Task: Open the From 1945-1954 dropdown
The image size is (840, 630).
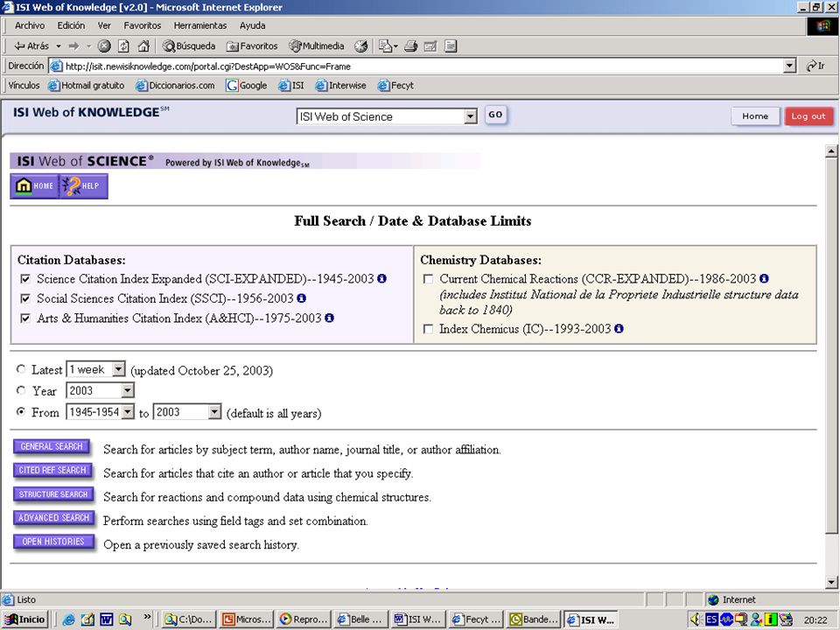Action: pyautogui.click(x=100, y=412)
